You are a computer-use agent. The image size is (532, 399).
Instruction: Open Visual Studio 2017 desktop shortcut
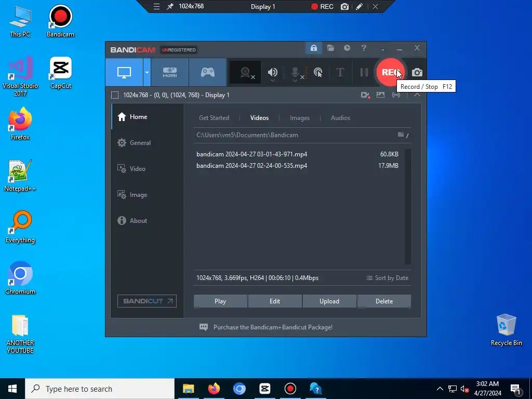20,76
